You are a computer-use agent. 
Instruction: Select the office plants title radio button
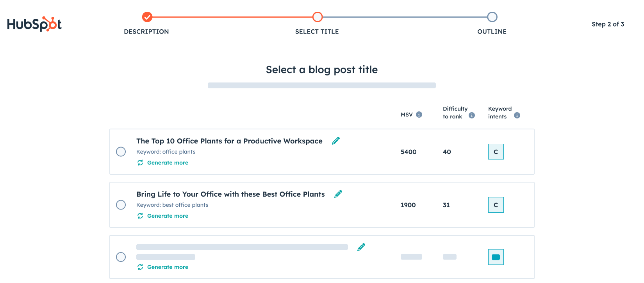coord(121,152)
